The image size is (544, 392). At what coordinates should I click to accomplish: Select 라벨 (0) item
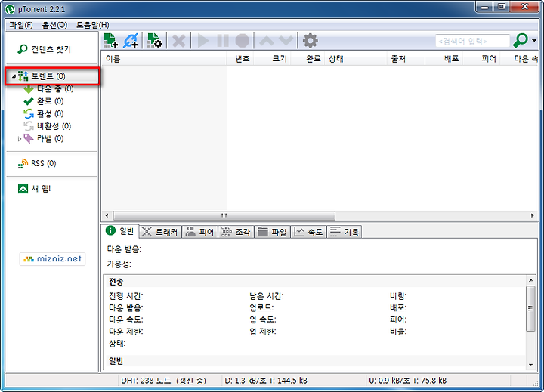coord(44,138)
